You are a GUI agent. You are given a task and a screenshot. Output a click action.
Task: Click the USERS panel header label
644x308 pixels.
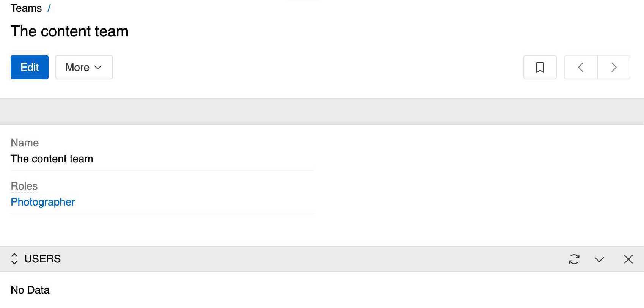pyautogui.click(x=42, y=259)
